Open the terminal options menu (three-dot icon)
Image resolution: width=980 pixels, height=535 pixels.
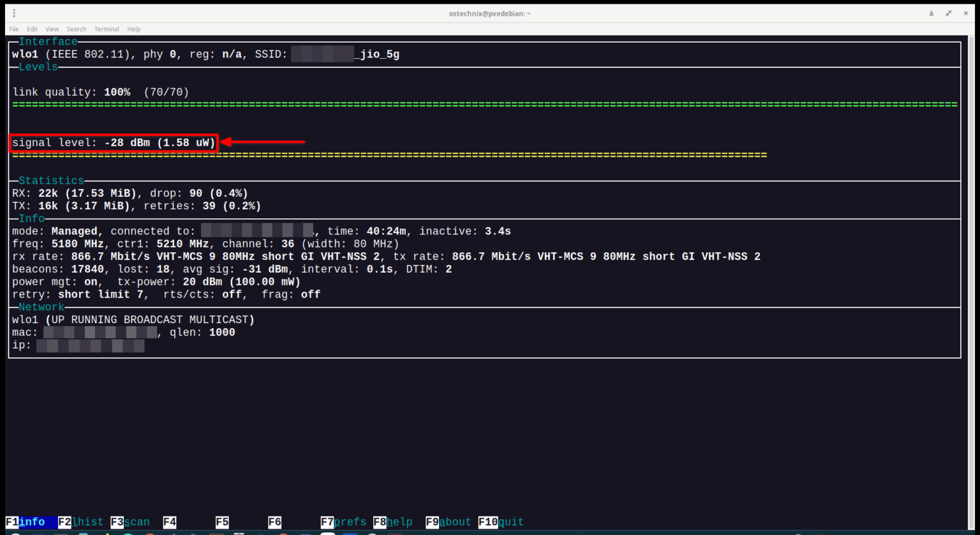14,13
